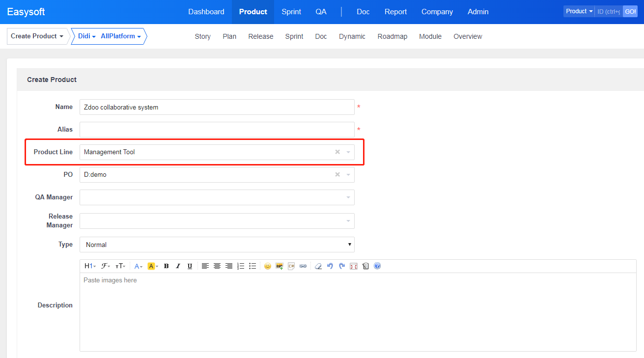Toggle italic formatting in description editor
This screenshot has width=644, height=358.
[x=178, y=266]
